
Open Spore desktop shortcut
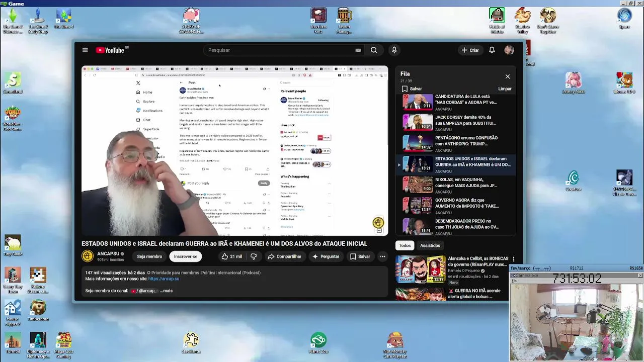624,19
